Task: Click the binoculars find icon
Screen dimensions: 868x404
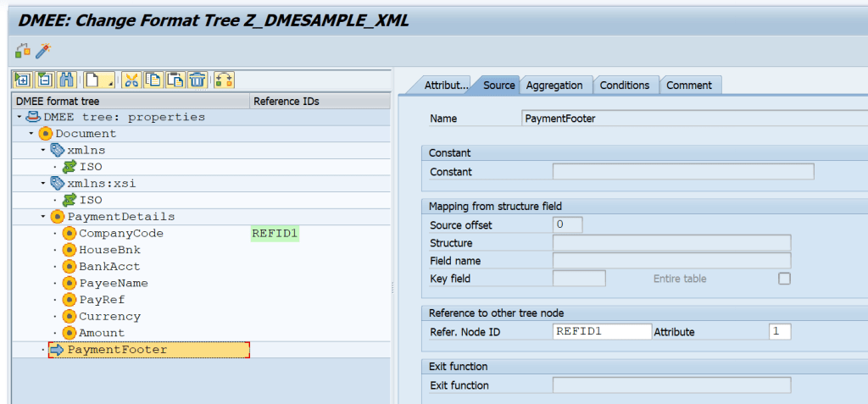Action: coord(66,80)
